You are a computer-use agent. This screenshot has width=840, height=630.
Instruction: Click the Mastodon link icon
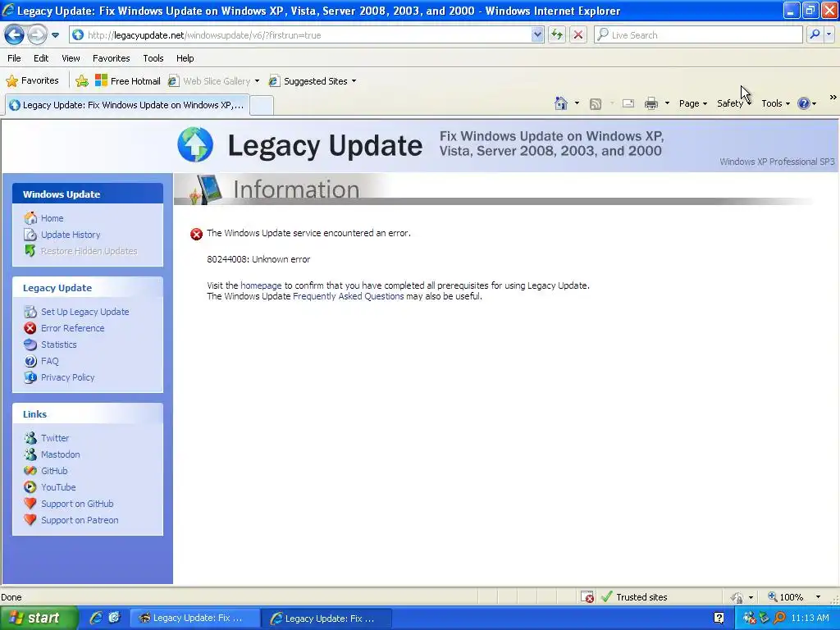(x=30, y=454)
